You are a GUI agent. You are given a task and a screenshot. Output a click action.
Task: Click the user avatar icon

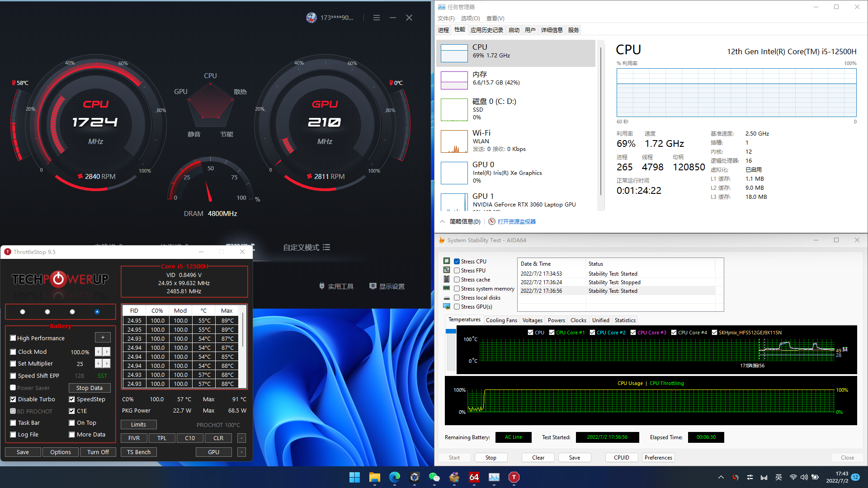point(311,18)
